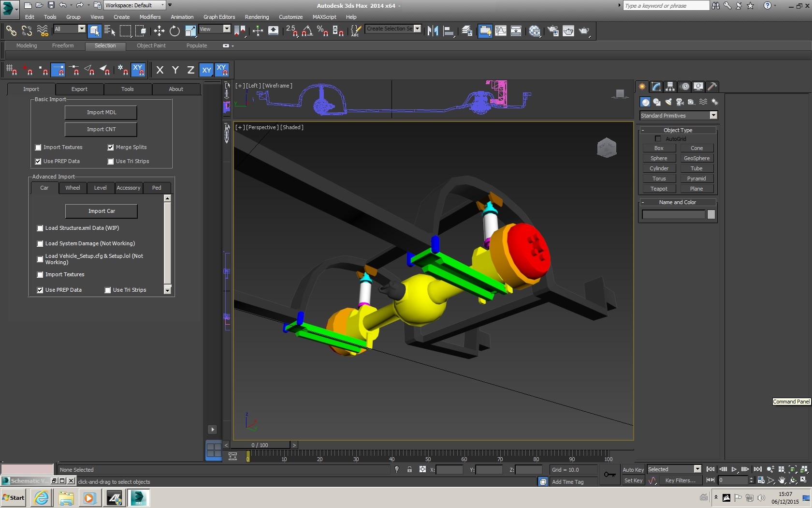Viewport: 812px width, 508px height.
Task: Select the Select and Move tool
Action: (x=159, y=31)
